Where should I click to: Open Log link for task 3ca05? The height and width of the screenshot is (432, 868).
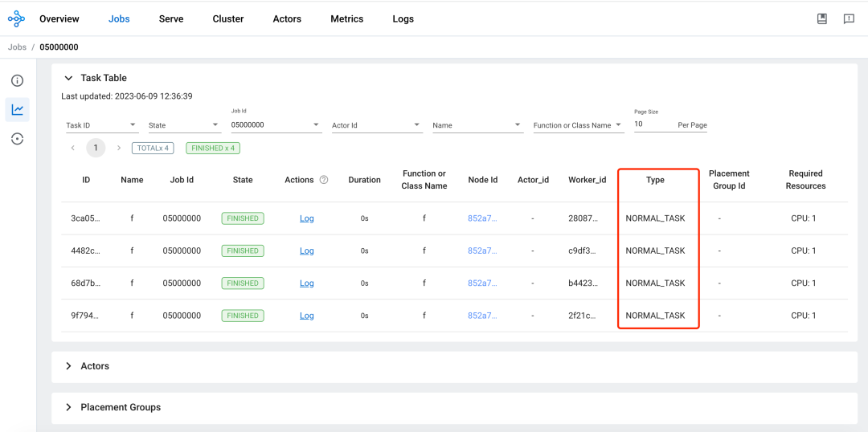tap(307, 218)
